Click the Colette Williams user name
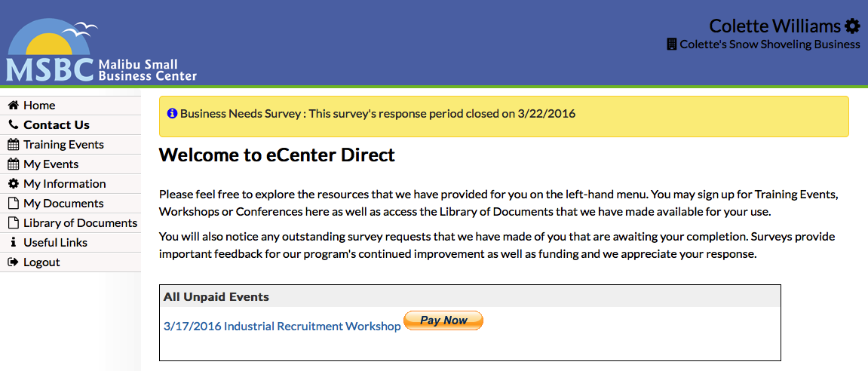This screenshot has height=371, width=868. pyautogui.click(x=774, y=26)
